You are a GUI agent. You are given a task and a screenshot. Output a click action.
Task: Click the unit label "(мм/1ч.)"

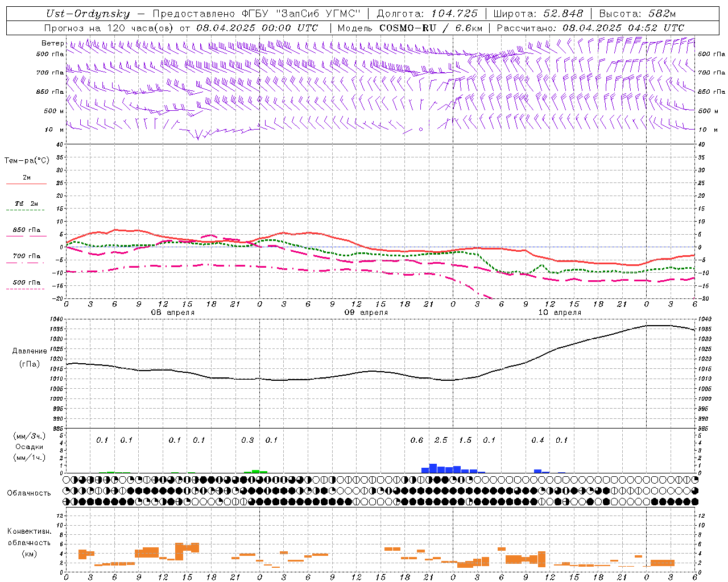point(30,458)
